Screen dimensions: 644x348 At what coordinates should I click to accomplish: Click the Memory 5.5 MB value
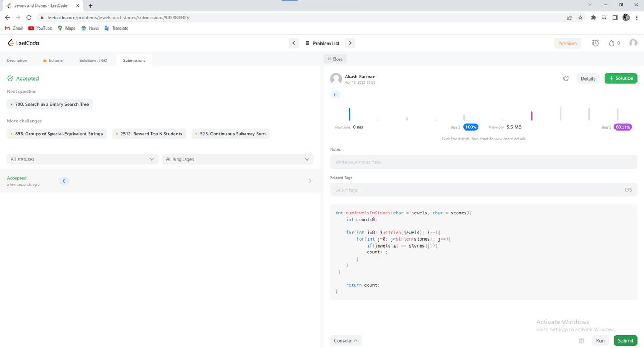[x=514, y=127]
